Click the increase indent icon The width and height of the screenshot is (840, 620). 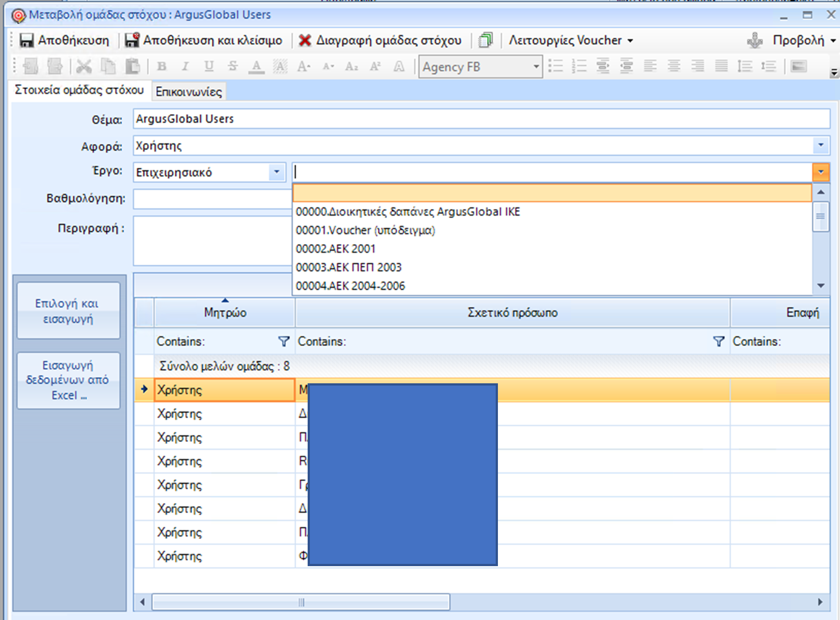627,67
